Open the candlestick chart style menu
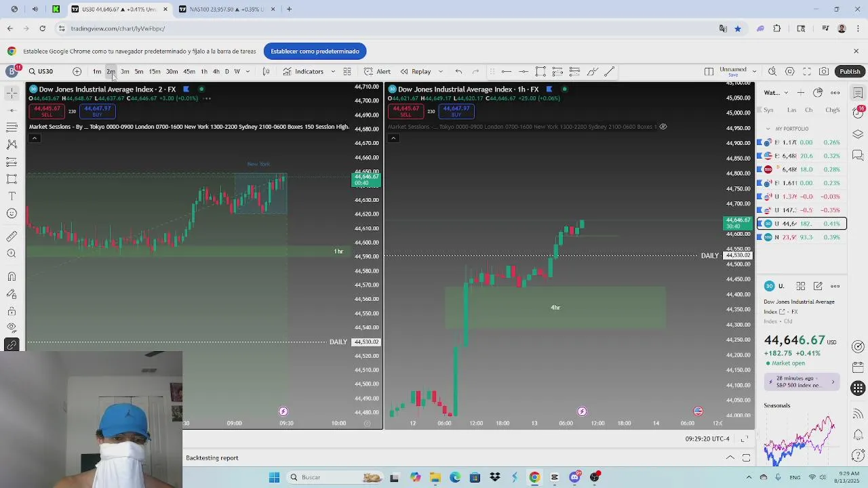868x488 pixels. [266, 71]
